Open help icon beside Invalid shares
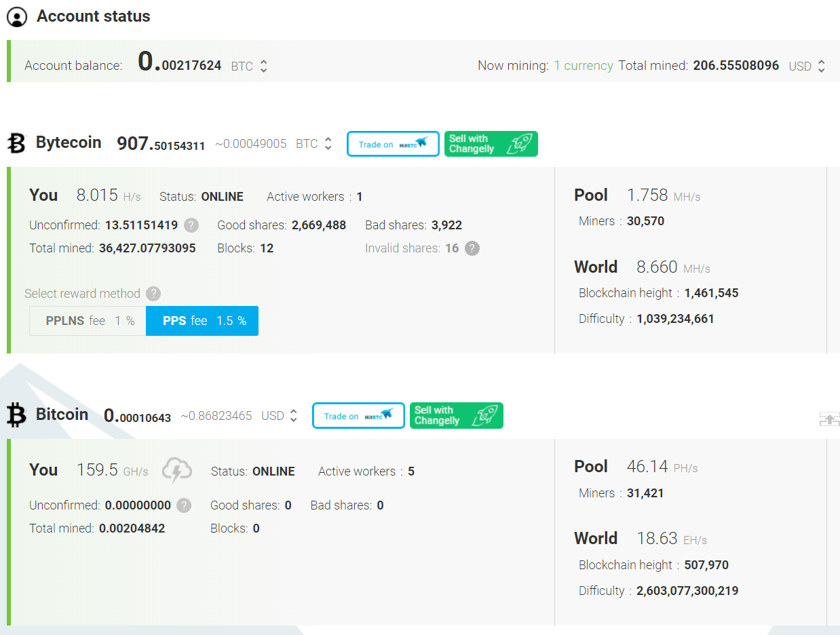This screenshot has height=635, width=840. point(472,248)
